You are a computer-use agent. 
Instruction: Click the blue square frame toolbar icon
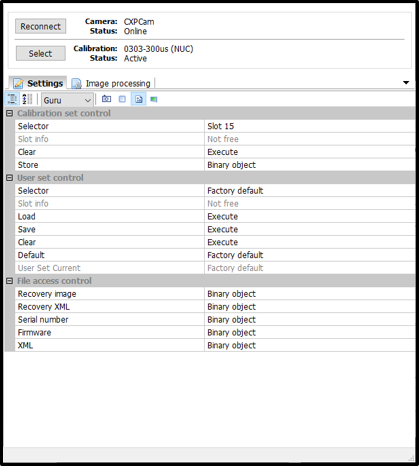[x=122, y=99]
